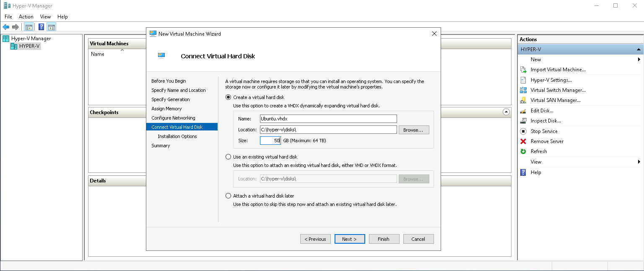The image size is (644, 271).
Task: Click Browse next to the new disk location
Action: pos(413,130)
